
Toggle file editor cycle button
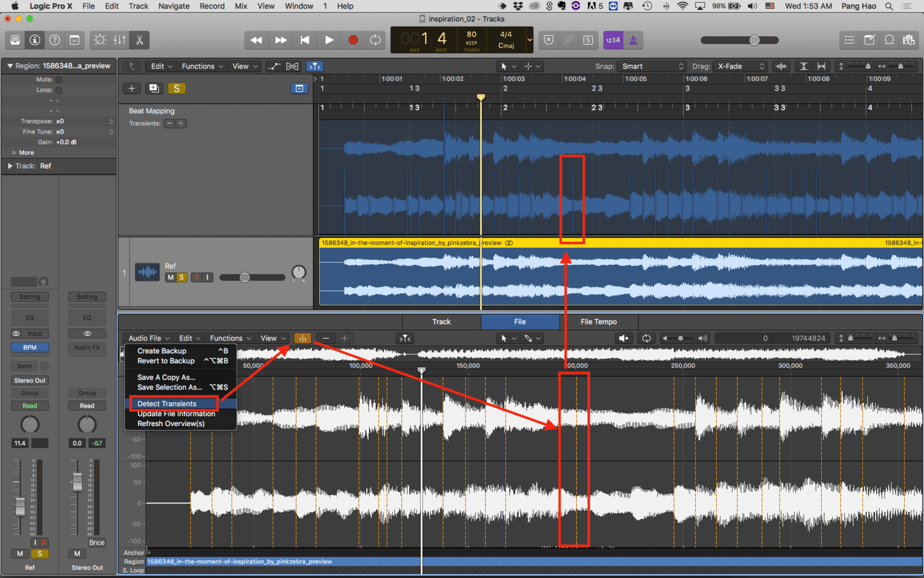646,339
